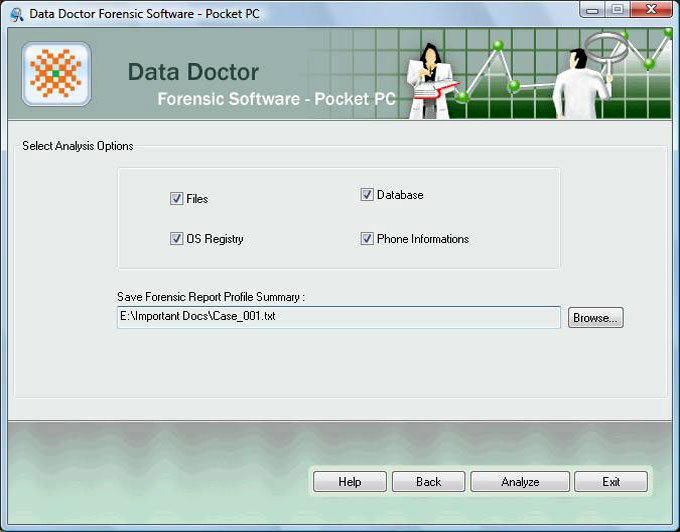Click the Save Forensic Report Profile Summary label

coord(211,297)
